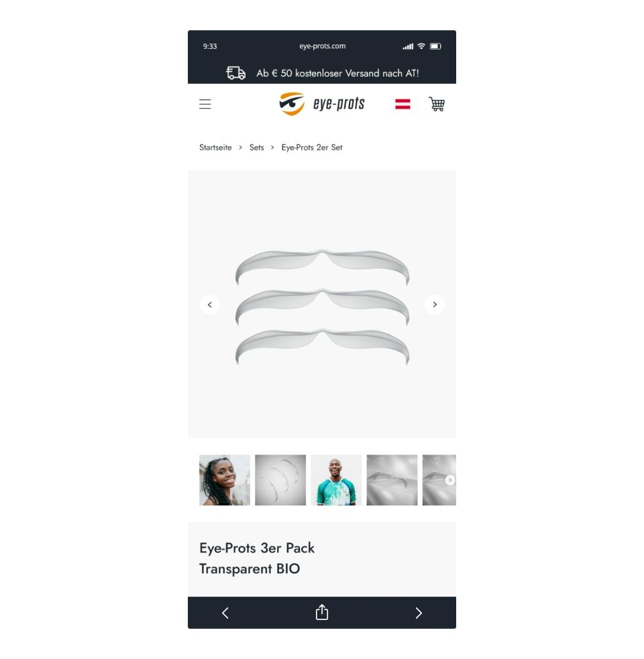
Task: Open the Sets breadcrumb link
Action: tap(256, 147)
